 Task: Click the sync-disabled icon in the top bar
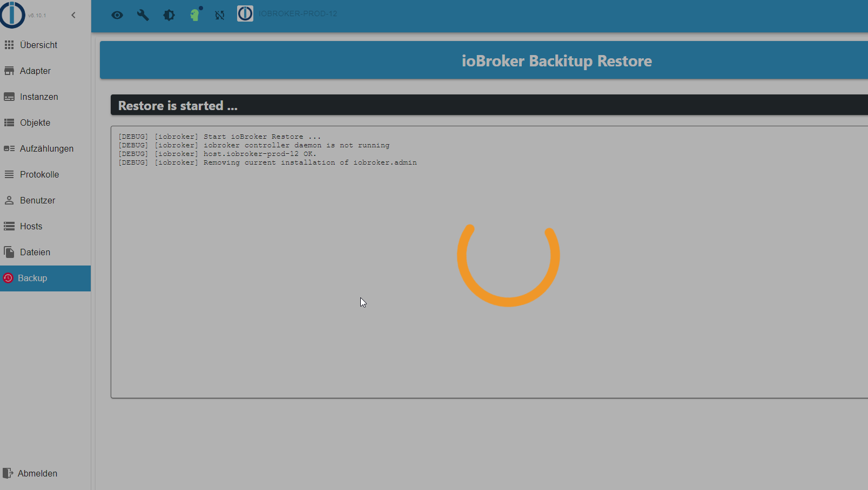(219, 15)
